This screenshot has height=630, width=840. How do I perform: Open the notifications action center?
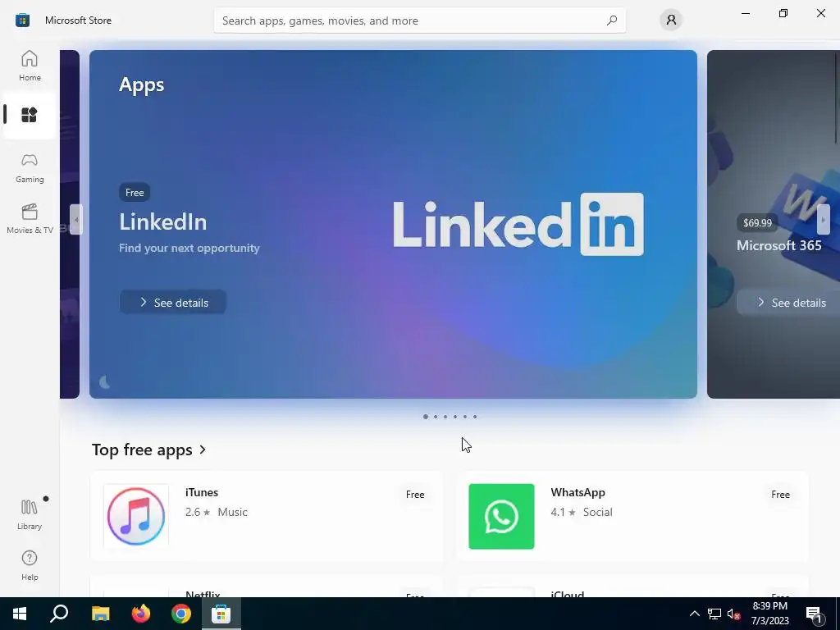814,614
